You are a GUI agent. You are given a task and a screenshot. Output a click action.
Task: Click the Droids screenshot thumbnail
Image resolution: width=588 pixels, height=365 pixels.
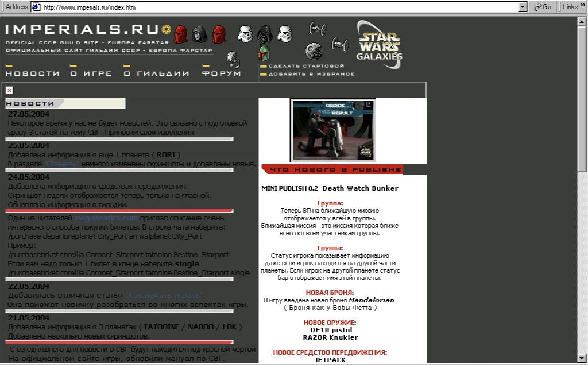[x=333, y=130]
